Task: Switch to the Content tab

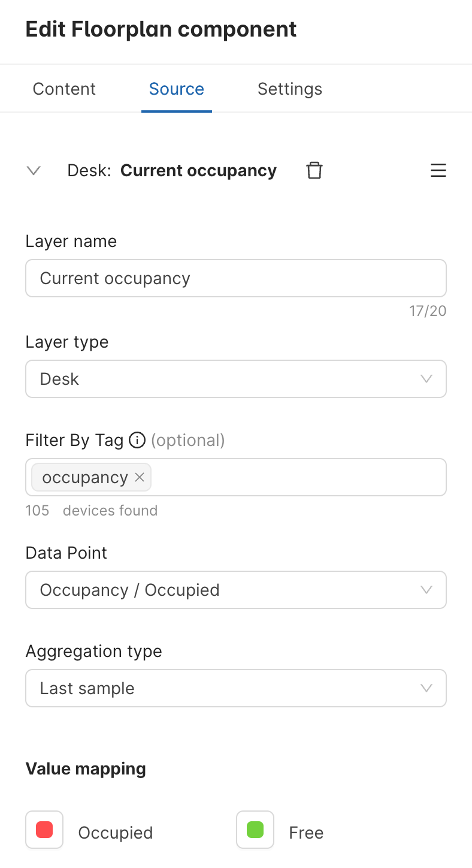Action: pyautogui.click(x=64, y=89)
